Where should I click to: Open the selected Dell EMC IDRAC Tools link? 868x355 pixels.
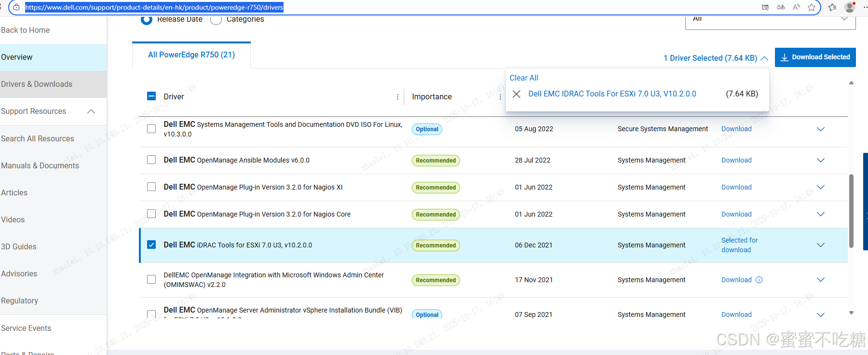pos(612,94)
